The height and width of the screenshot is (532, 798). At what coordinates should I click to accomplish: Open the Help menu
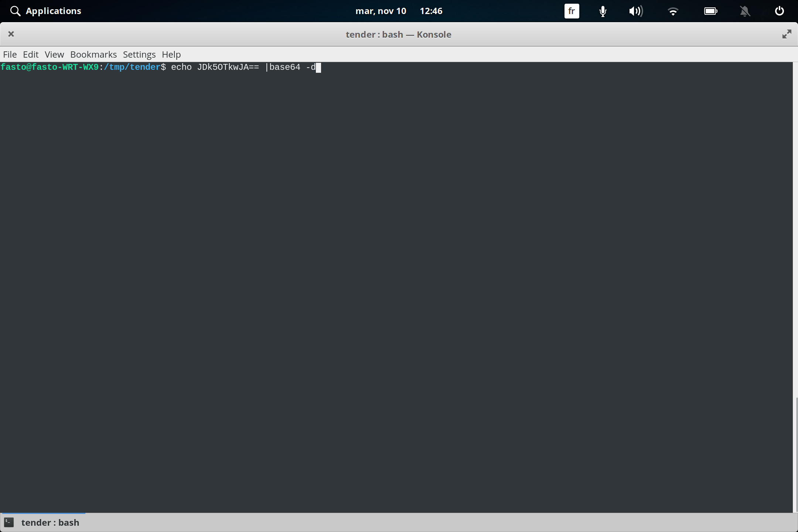coord(171,54)
